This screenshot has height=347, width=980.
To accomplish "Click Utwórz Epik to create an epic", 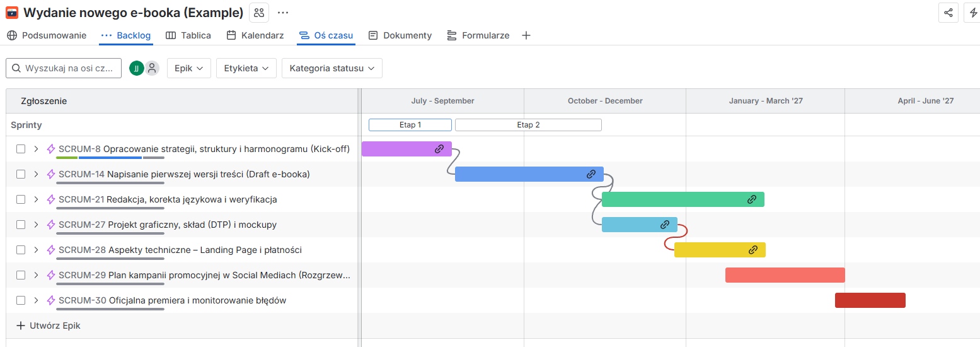I will tap(49, 326).
